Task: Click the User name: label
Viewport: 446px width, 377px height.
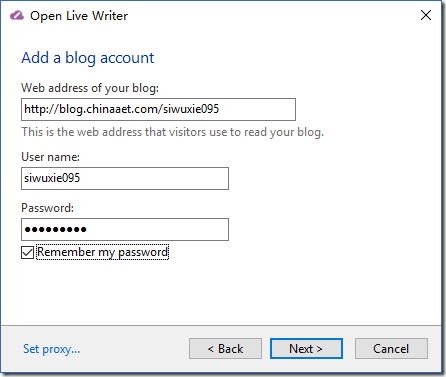Action: click(x=51, y=157)
